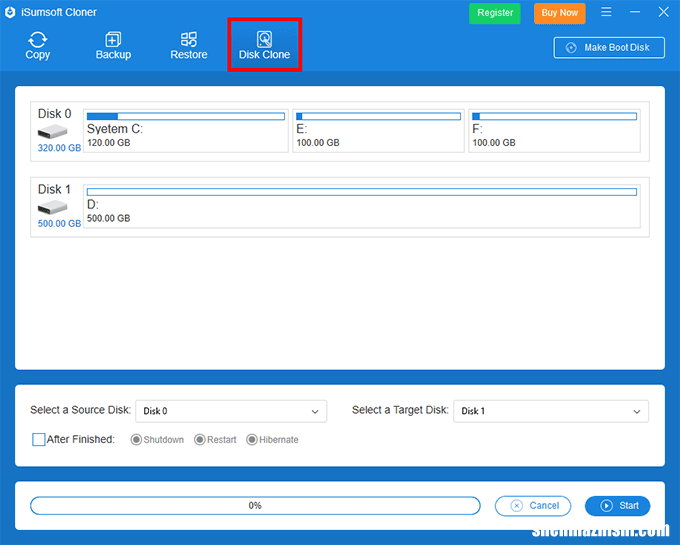Open the Restore tab
The height and width of the screenshot is (545, 680).
pyautogui.click(x=189, y=45)
